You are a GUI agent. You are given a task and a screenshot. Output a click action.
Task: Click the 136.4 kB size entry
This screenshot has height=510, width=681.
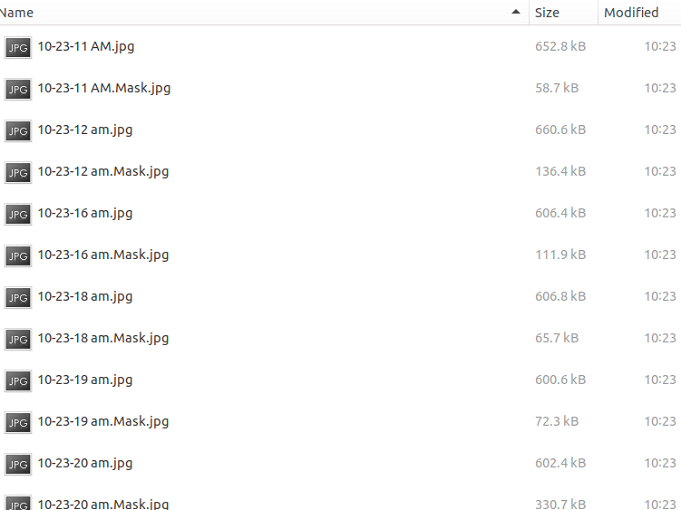coord(560,172)
